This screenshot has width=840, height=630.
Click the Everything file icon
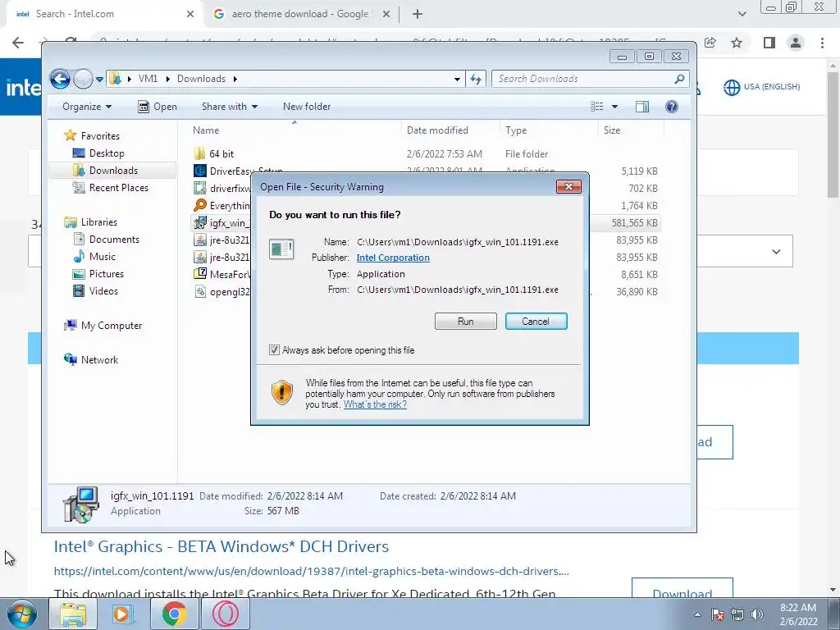click(x=200, y=205)
